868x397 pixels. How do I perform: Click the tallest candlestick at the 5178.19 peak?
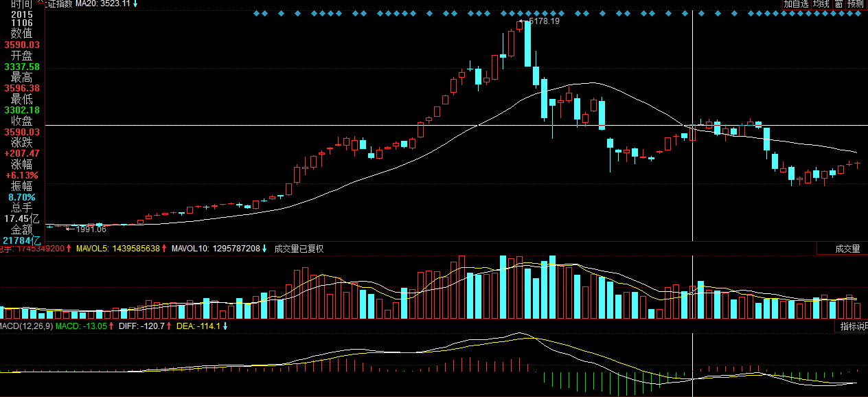tap(527, 44)
